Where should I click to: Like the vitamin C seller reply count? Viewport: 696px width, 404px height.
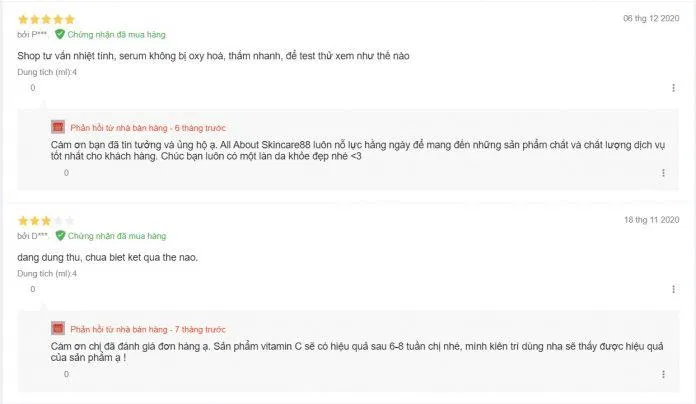(x=66, y=374)
